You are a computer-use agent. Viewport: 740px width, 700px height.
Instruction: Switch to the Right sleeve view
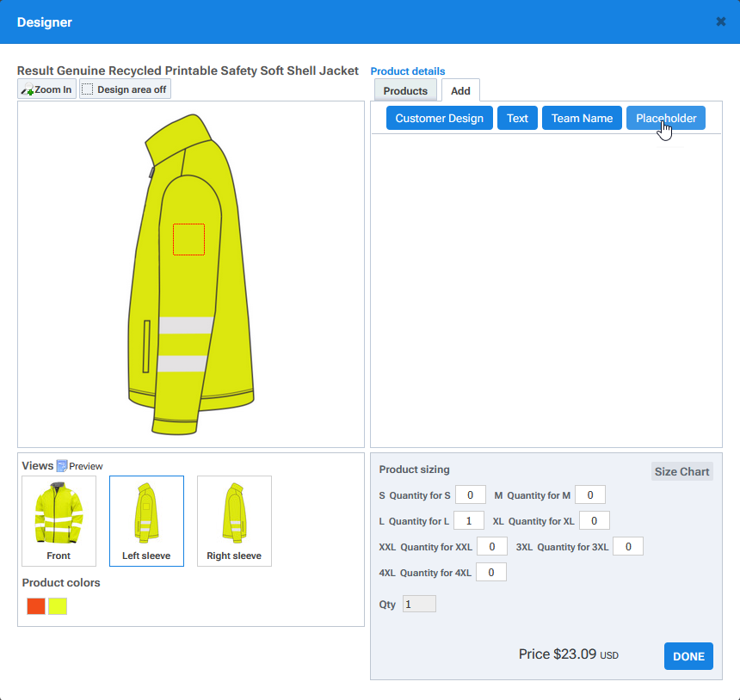tap(234, 520)
